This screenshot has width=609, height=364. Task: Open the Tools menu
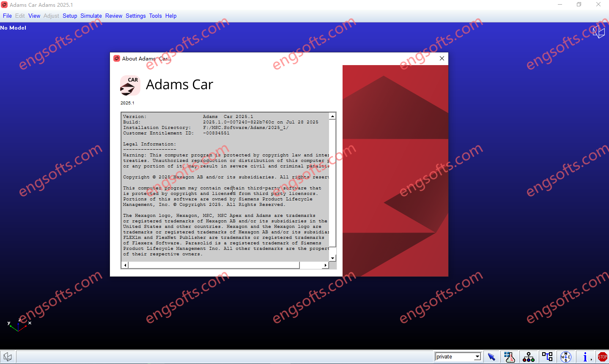pos(155,16)
